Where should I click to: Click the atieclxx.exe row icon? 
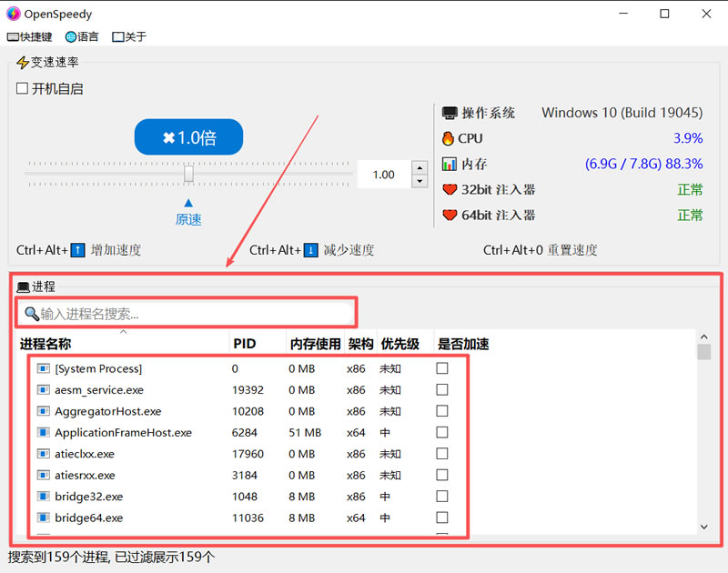[x=43, y=454]
